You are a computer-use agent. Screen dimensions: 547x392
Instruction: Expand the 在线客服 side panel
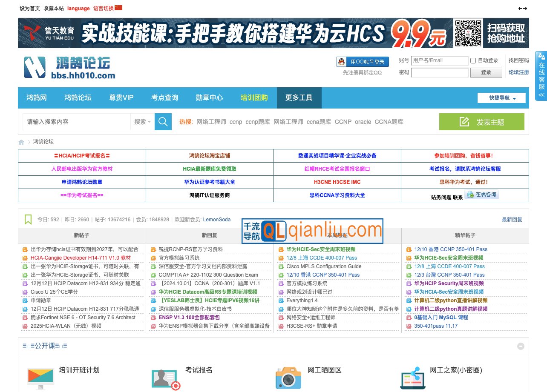(x=541, y=74)
